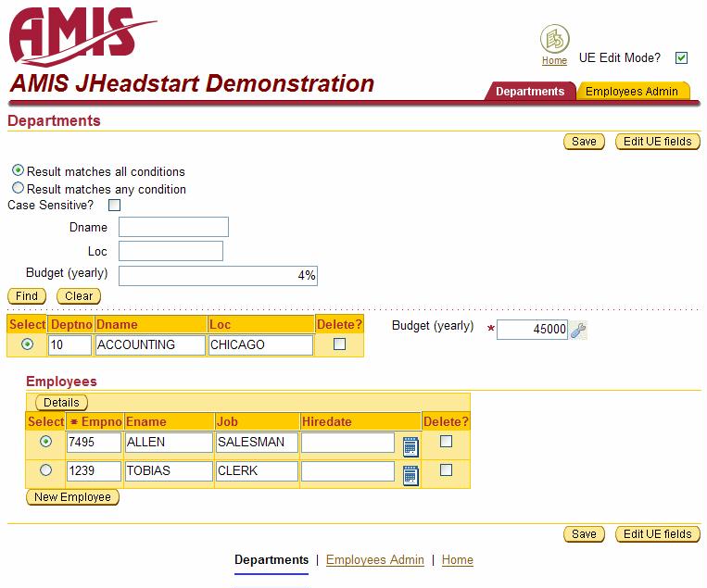Enable the Case Sensitive checkbox
Image resolution: width=707 pixels, height=588 pixels.
tap(115, 206)
